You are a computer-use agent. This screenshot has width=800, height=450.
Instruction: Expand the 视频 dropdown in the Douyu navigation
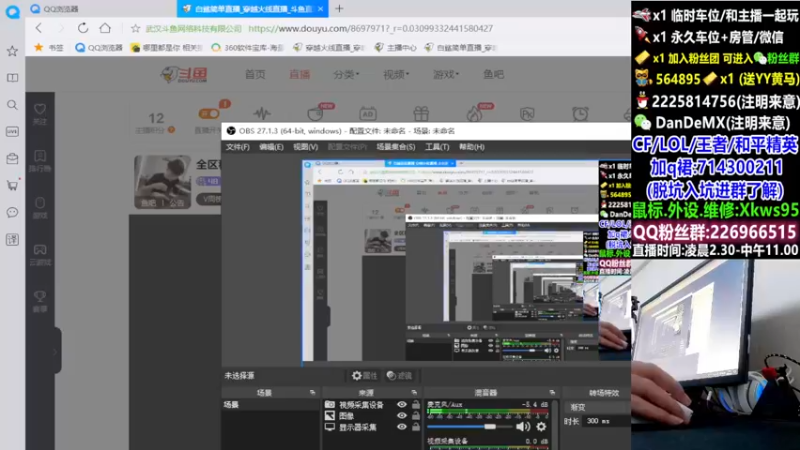pyautogui.click(x=396, y=74)
